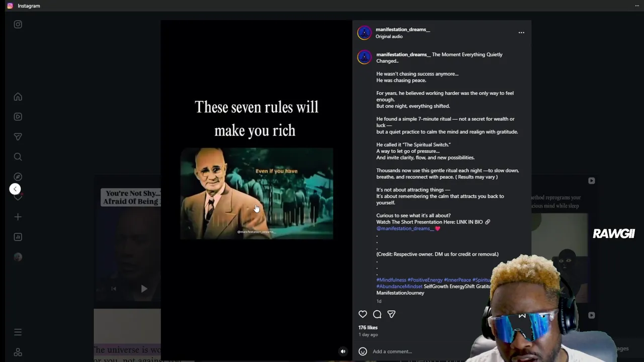Viewport: 644px width, 362px height.
Task: Go to previous post with left arrow
Action: [15, 189]
